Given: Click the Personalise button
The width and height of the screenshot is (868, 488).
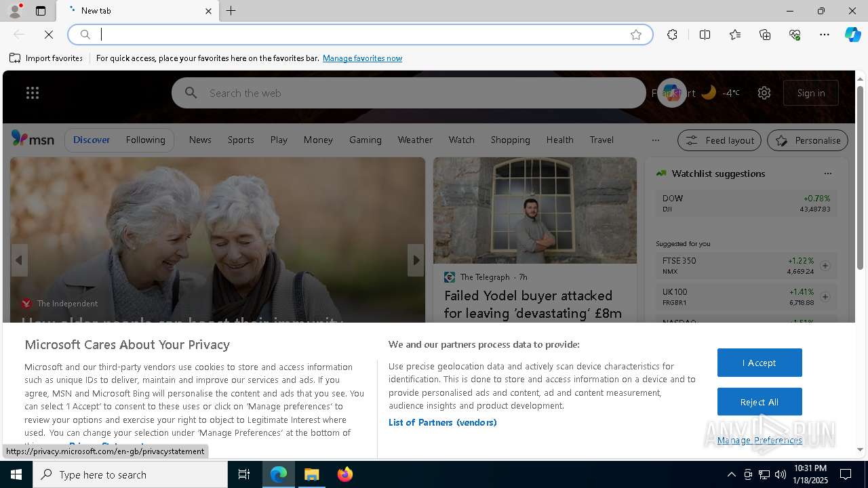Looking at the screenshot, I should [808, 140].
